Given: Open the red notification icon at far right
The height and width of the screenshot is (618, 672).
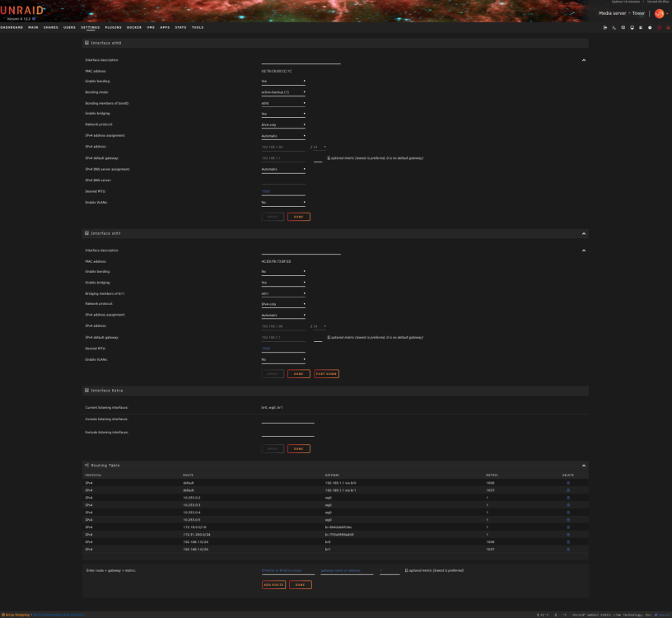Looking at the screenshot, I should [668, 27].
